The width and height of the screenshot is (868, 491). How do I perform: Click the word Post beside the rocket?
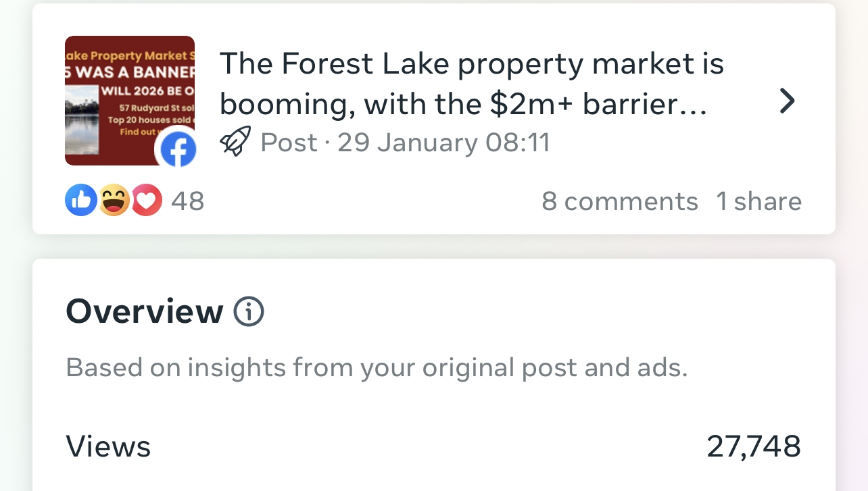[x=289, y=143]
